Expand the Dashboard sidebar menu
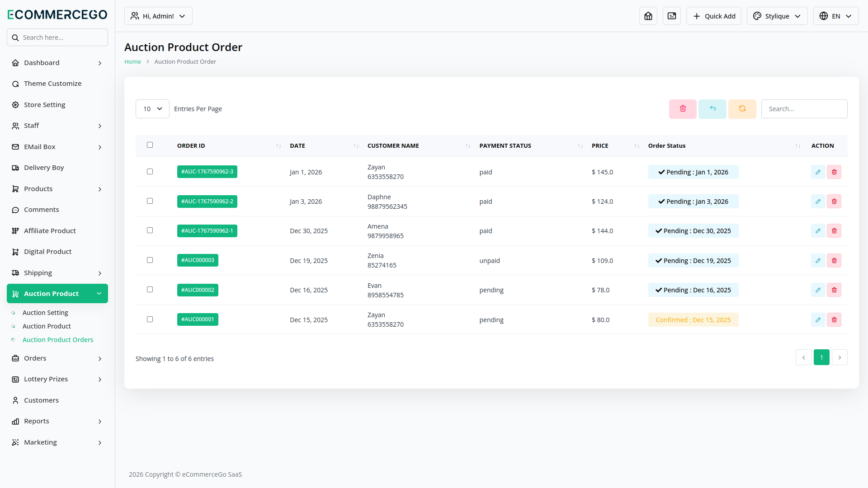 click(x=57, y=63)
